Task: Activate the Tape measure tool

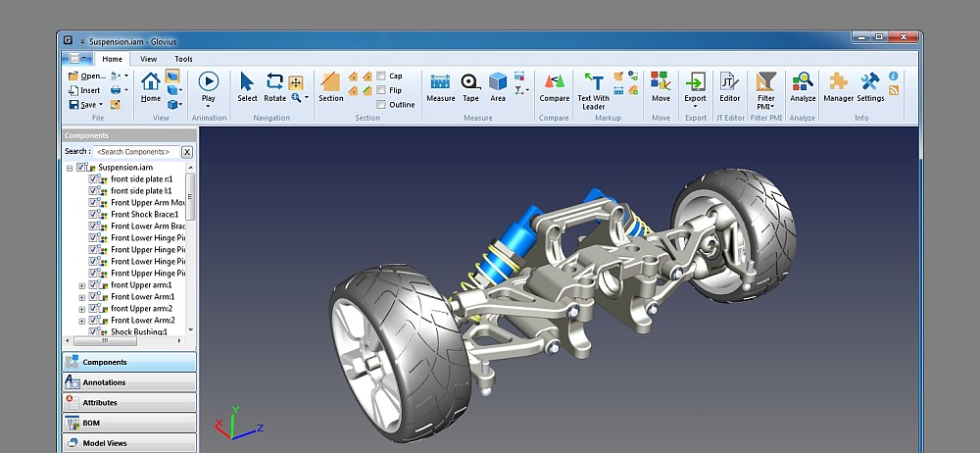Action: click(470, 85)
